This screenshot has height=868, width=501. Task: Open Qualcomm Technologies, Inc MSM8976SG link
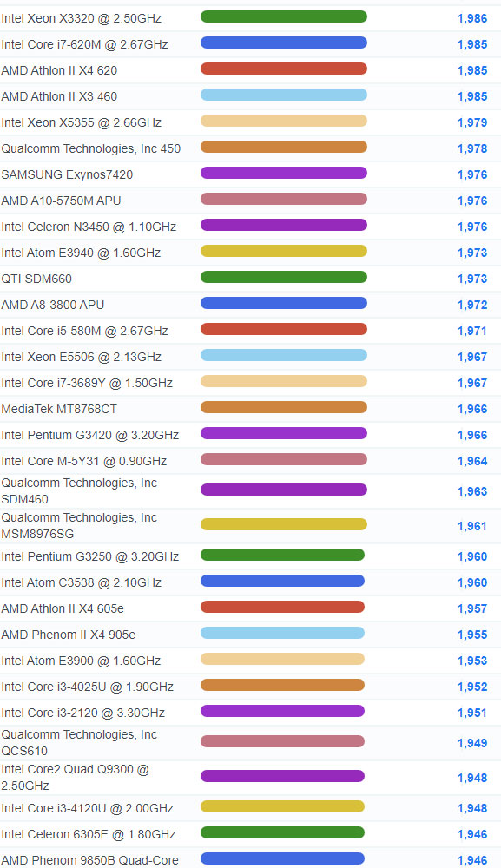[79, 526]
